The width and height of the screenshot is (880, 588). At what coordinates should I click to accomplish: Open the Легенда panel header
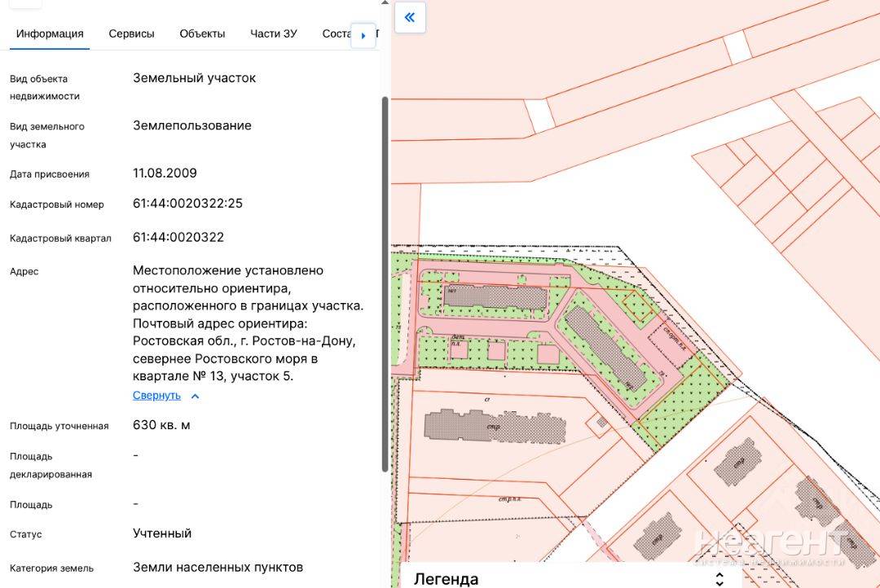click(567, 578)
